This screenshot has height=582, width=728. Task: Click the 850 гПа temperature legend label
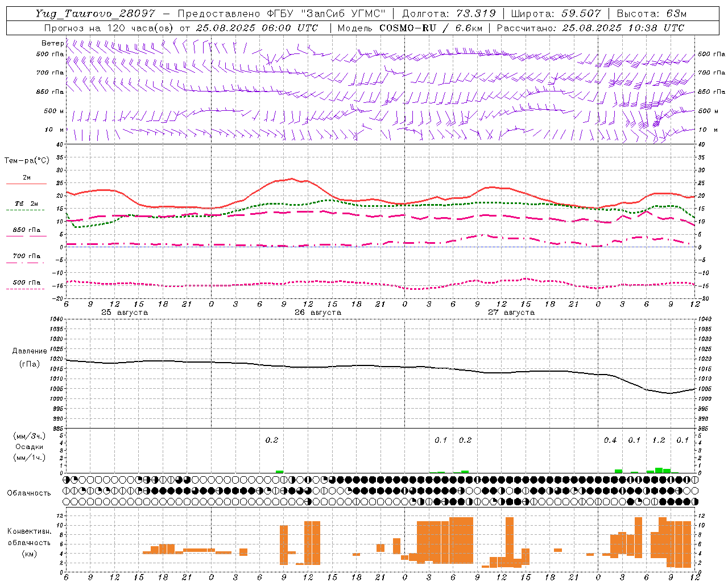tap(27, 230)
